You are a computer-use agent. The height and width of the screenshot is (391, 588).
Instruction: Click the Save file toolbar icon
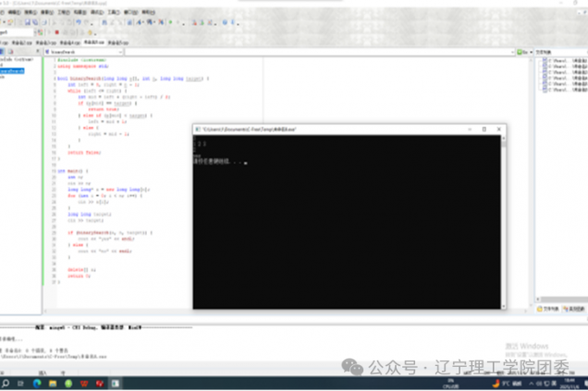pos(28,22)
